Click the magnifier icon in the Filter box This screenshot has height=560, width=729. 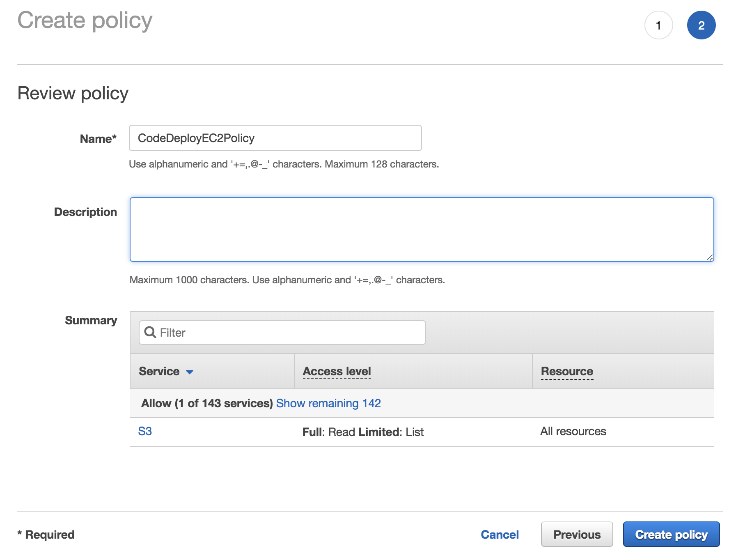point(150,332)
